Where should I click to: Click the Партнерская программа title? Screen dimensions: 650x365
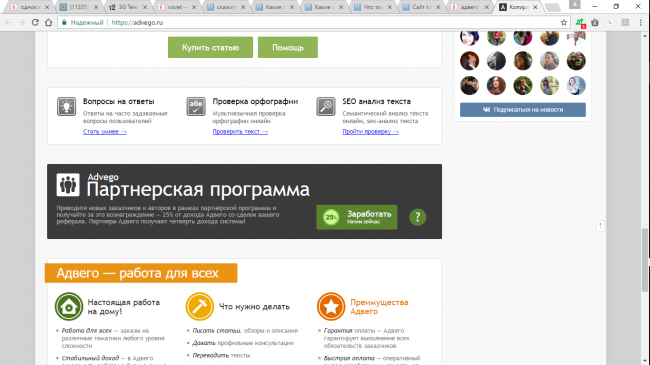coord(198,190)
